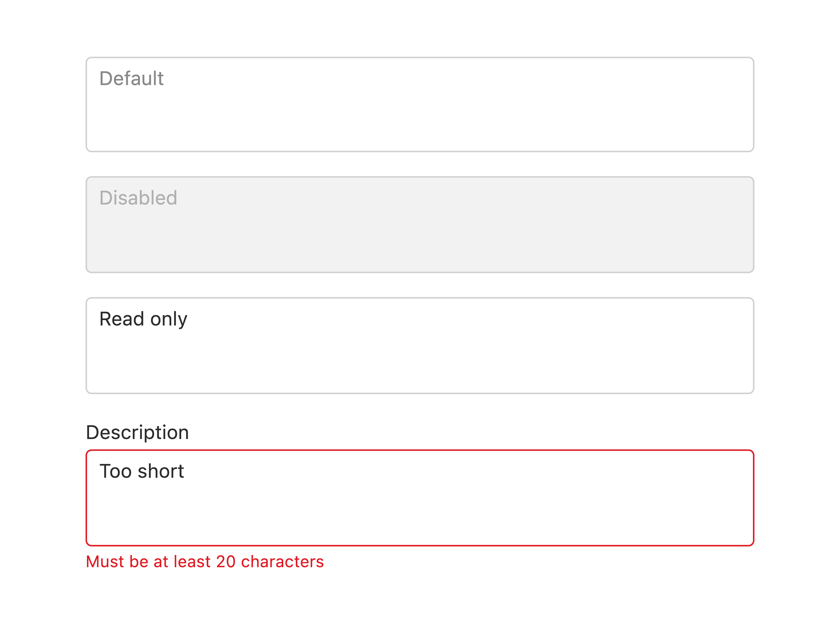The image size is (840, 630).
Task: Click the Disabled textarea
Action: (x=420, y=224)
